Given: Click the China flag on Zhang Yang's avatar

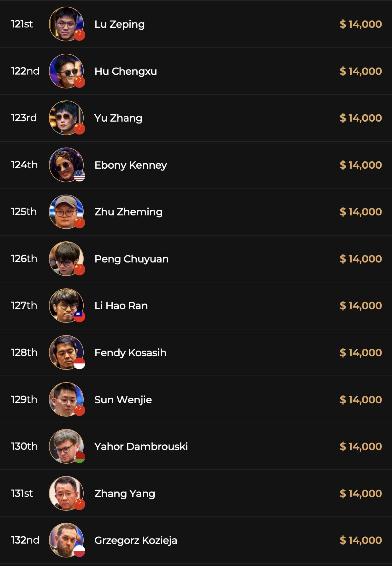Looking at the screenshot, I should 79,504.
